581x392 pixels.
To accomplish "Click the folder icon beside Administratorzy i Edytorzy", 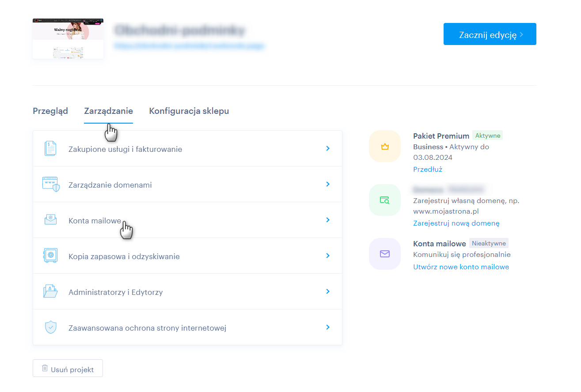I will click(50, 291).
